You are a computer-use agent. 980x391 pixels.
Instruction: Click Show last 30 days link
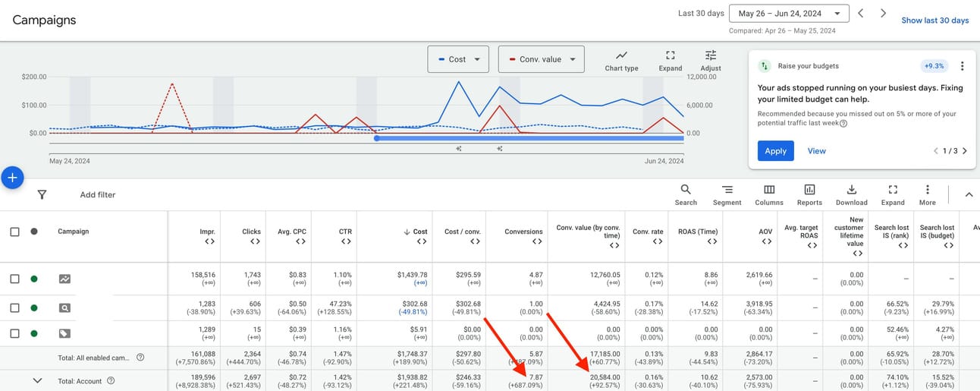(934, 20)
